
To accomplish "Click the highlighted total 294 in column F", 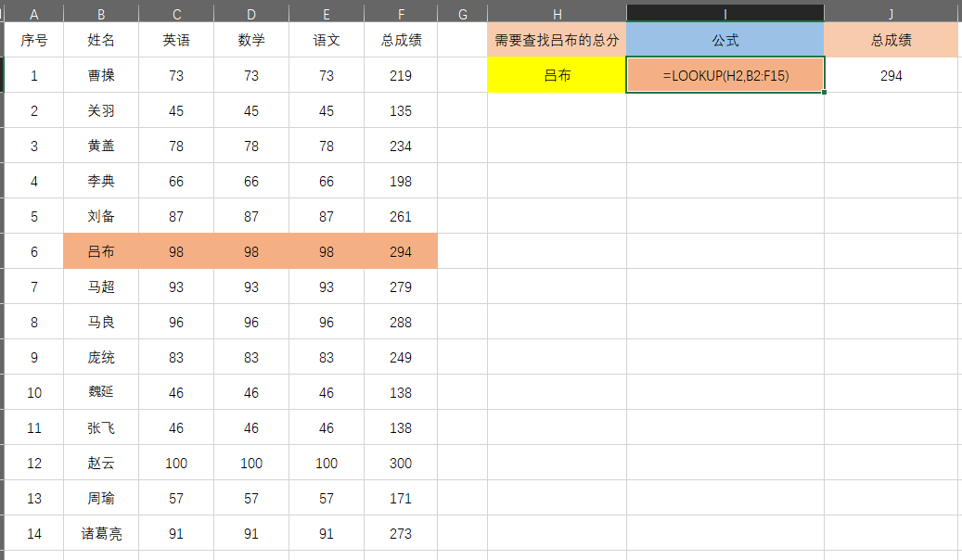I will 401,251.
